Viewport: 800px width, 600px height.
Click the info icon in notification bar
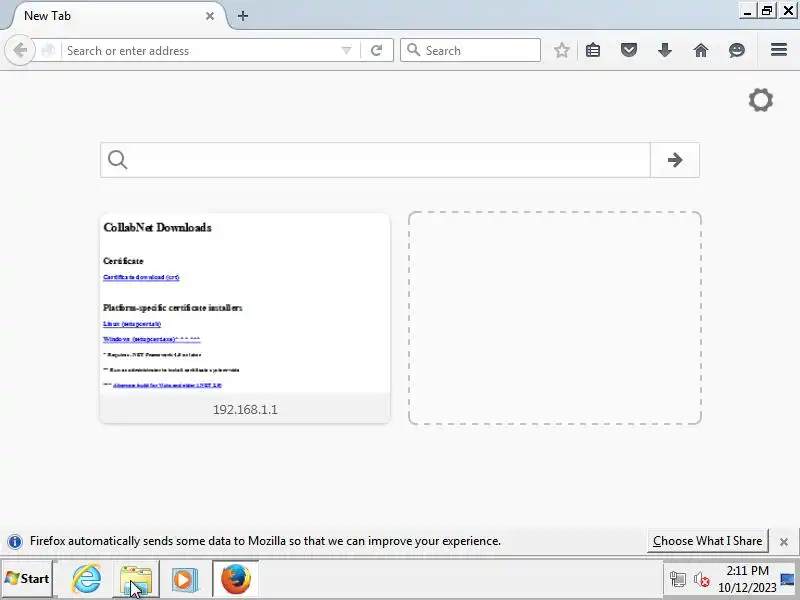click(x=15, y=541)
